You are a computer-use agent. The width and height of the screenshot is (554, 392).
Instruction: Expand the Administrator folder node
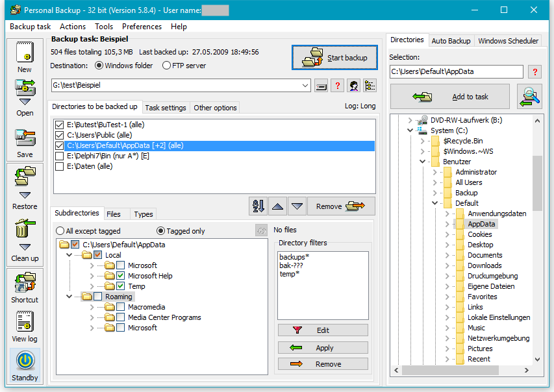tap(435, 172)
